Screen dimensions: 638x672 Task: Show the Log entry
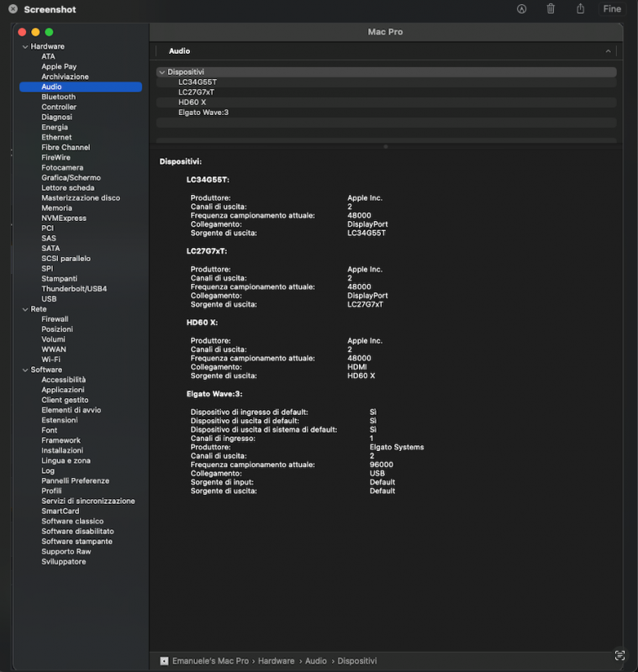48,471
